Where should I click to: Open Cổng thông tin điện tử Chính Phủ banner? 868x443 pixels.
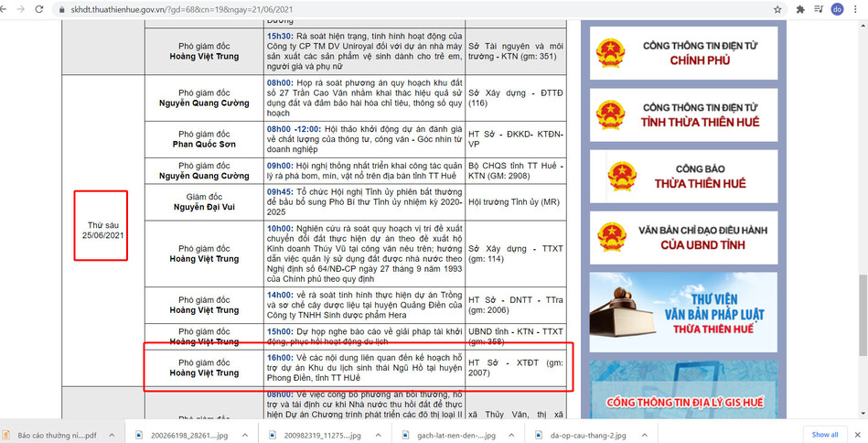[683, 53]
